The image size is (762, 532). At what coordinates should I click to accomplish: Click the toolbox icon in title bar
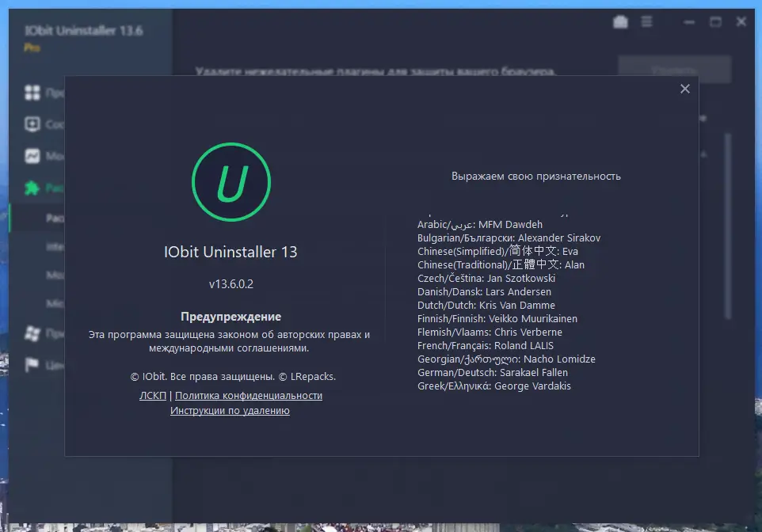pyautogui.click(x=620, y=22)
